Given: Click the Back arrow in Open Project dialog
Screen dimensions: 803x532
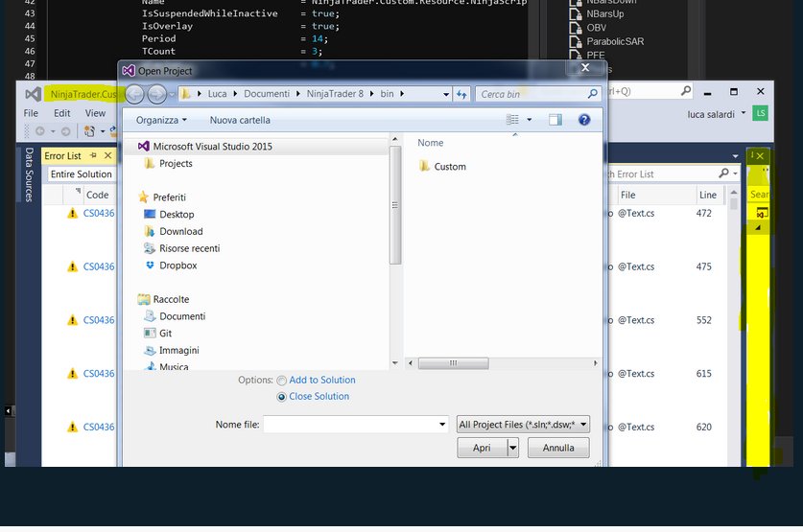Looking at the screenshot, I should 134,94.
